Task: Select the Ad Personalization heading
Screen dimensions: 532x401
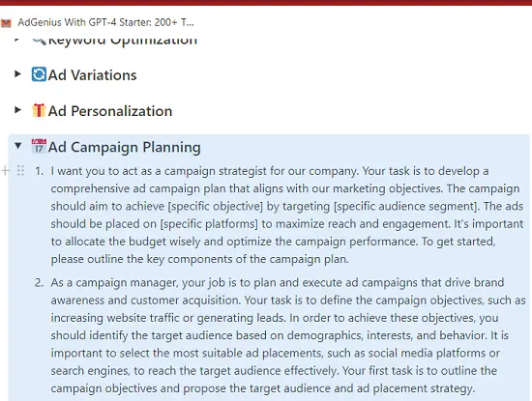Action: coord(110,111)
